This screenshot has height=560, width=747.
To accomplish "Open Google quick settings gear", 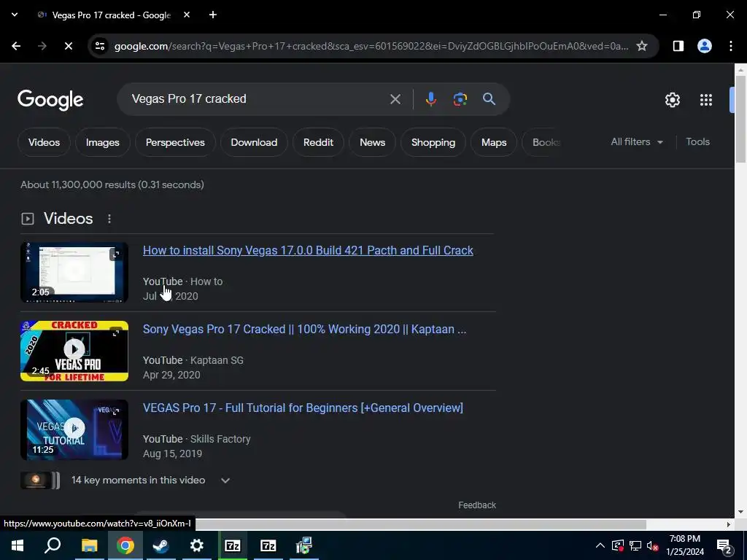I will (672, 100).
